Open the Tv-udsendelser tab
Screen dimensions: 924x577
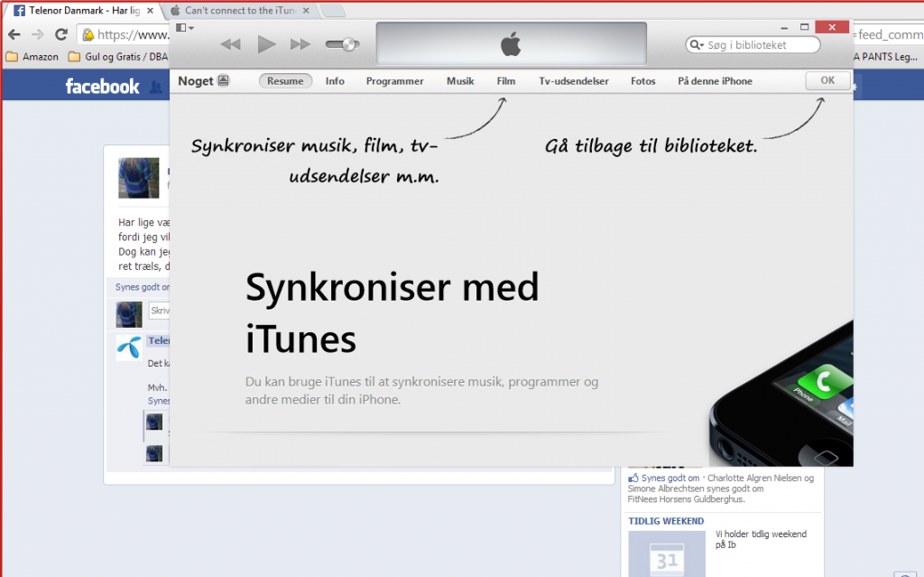[573, 81]
